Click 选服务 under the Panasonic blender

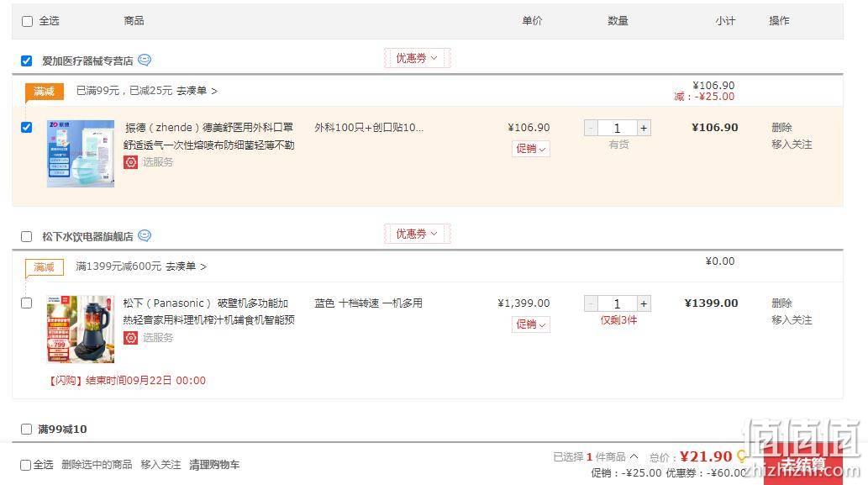tap(158, 337)
